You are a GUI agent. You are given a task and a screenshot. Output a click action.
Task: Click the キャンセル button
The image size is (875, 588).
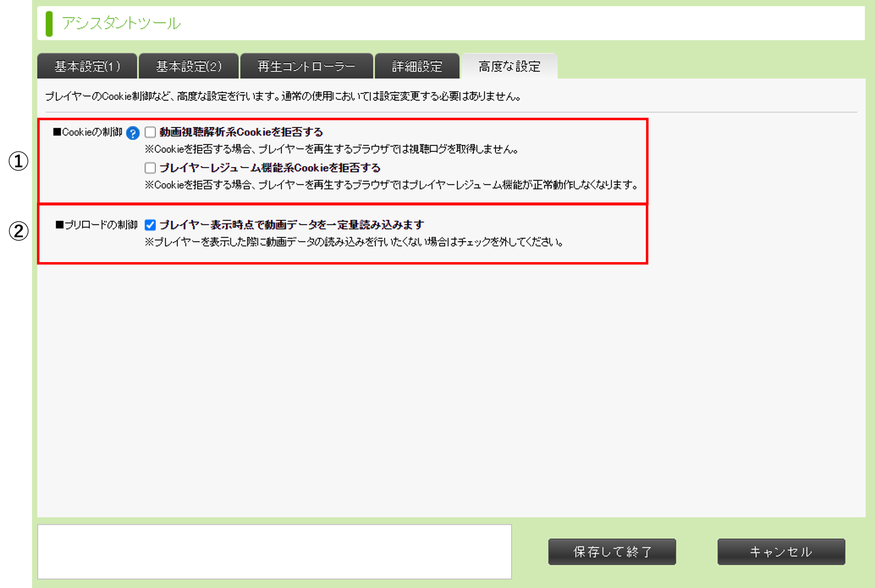(781, 551)
